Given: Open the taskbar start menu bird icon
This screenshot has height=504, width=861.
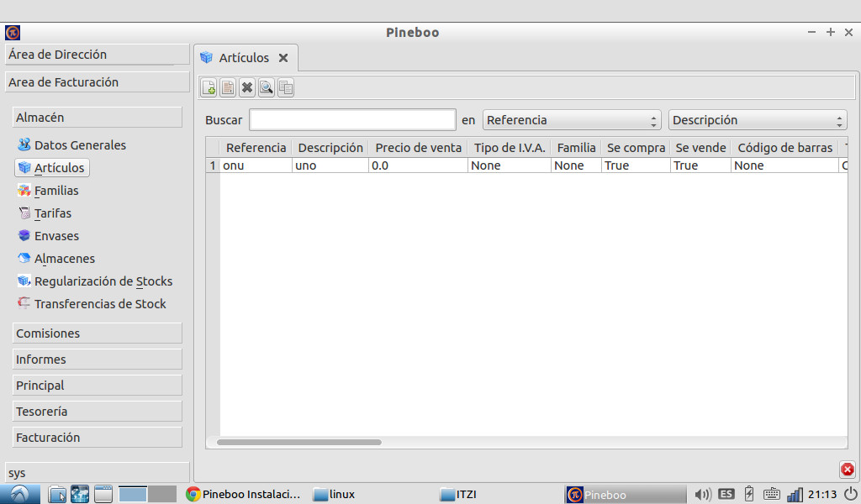Looking at the screenshot, I should coord(20,494).
